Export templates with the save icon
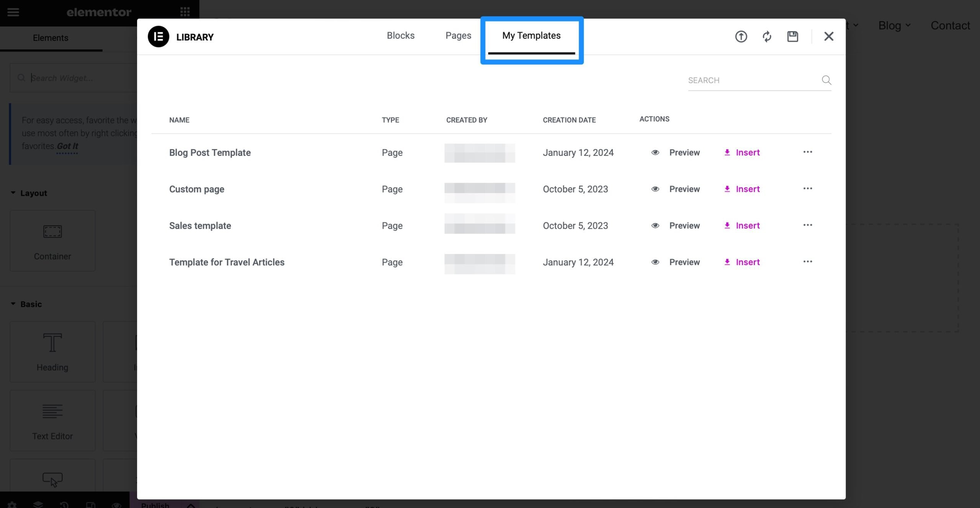Image resolution: width=980 pixels, height=508 pixels. 792,36
